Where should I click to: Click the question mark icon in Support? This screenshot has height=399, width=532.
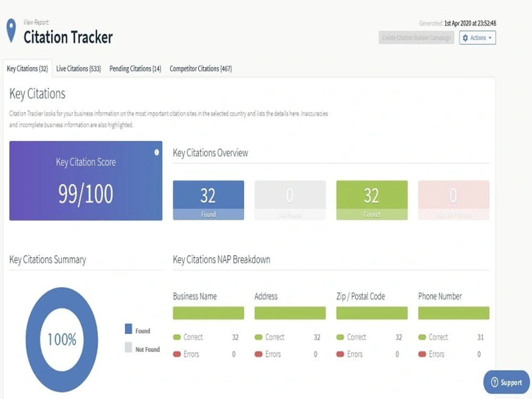coord(494,383)
